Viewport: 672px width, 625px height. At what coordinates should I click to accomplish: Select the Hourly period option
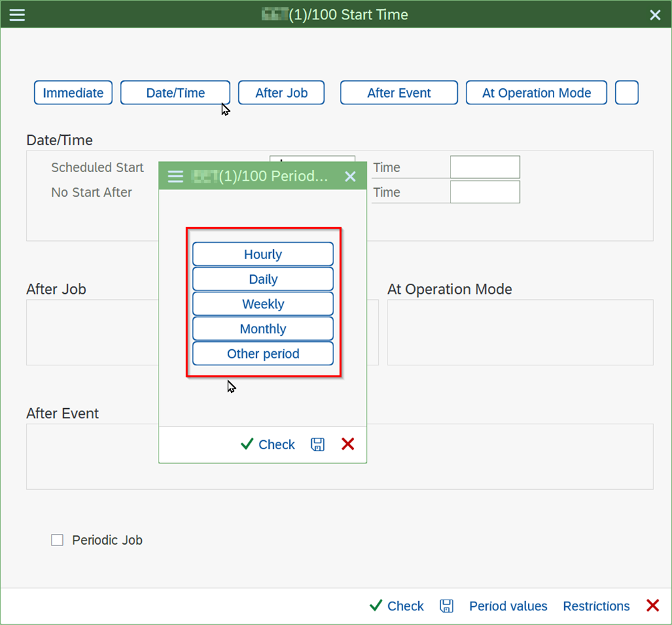point(263,254)
